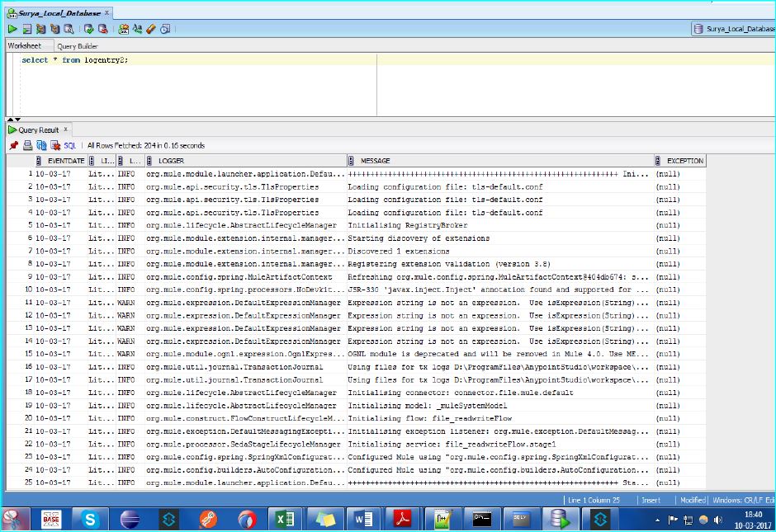Select the Query Result tab
776x532 pixels.
pyautogui.click(x=38, y=130)
